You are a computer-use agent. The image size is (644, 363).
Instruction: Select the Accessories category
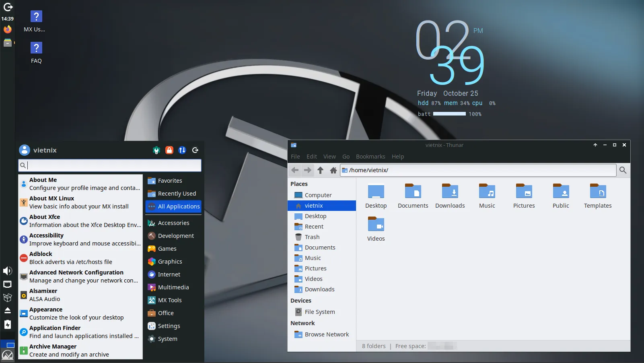(x=173, y=223)
